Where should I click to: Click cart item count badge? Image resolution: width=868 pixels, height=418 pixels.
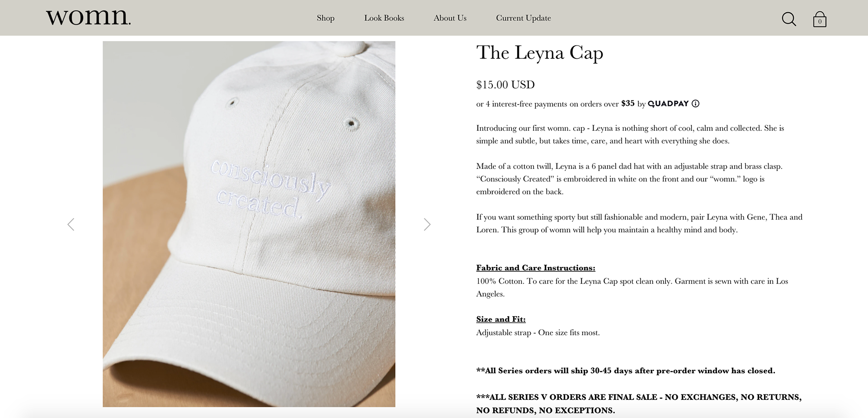pos(820,21)
